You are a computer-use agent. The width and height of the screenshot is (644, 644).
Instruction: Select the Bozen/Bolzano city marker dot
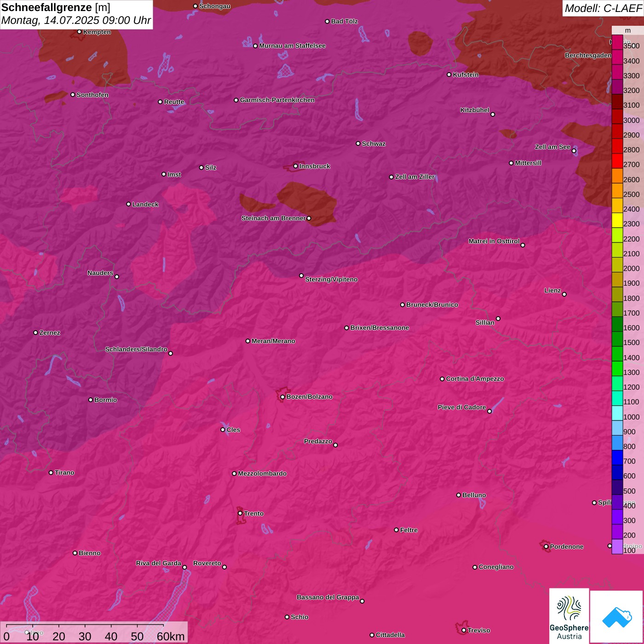(282, 397)
